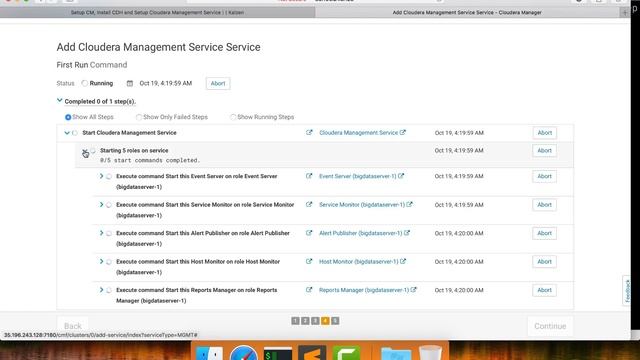Open external link icon left of Cloudera Management Service
This screenshot has width=640, height=360.
point(309,133)
